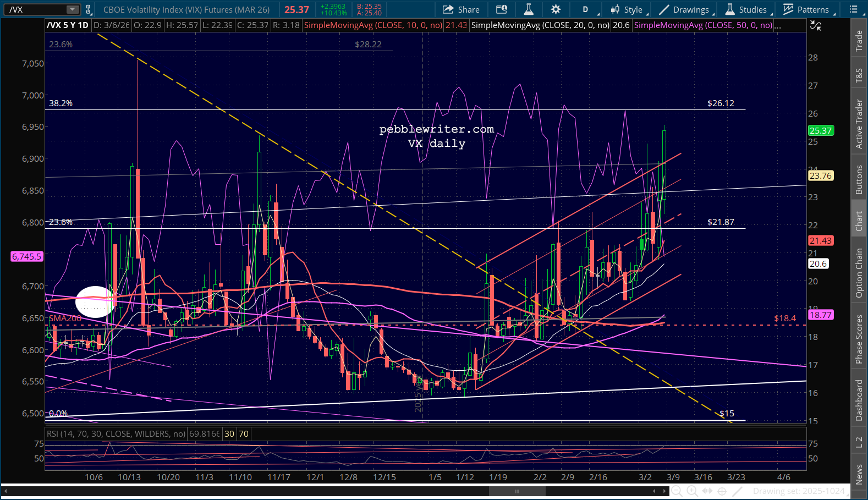Open chart settings gear icon
The height and width of the screenshot is (500, 868).
click(556, 9)
